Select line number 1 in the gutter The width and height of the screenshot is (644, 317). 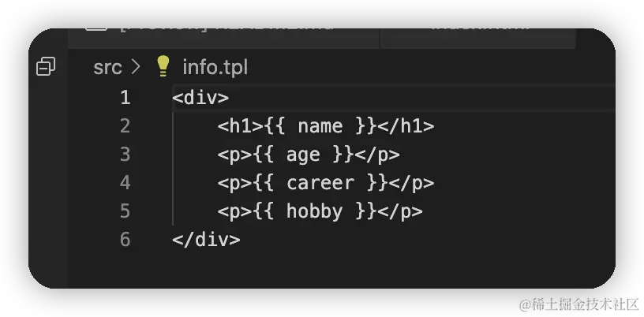[x=125, y=98]
